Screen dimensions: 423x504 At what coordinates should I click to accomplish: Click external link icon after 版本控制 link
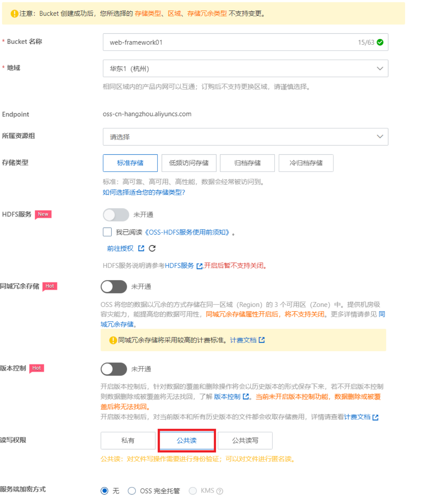click(246, 397)
